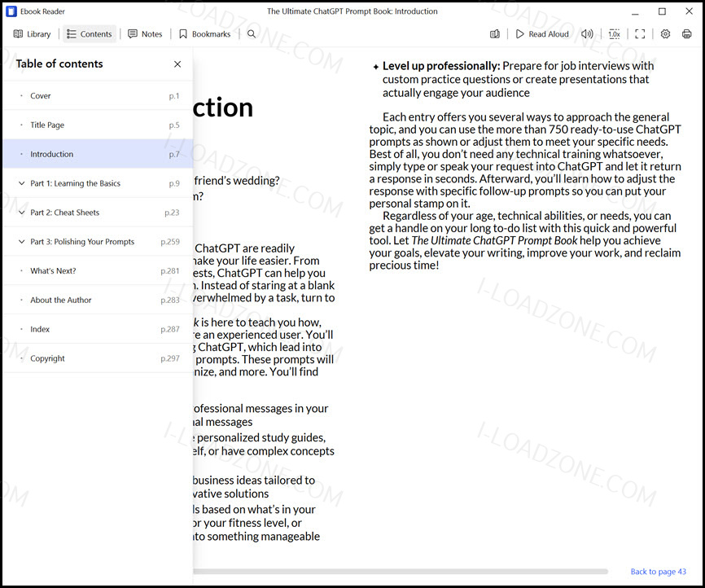Open Part 1: Learning the Basics chapter
Image resolution: width=705 pixels, height=588 pixels.
click(x=75, y=183)
